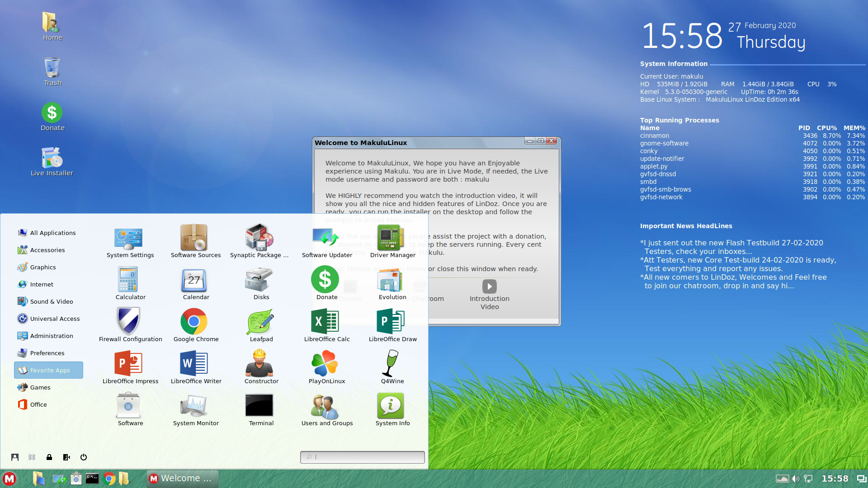Select Internet category

pyautogui.click(x=48, y=284)
